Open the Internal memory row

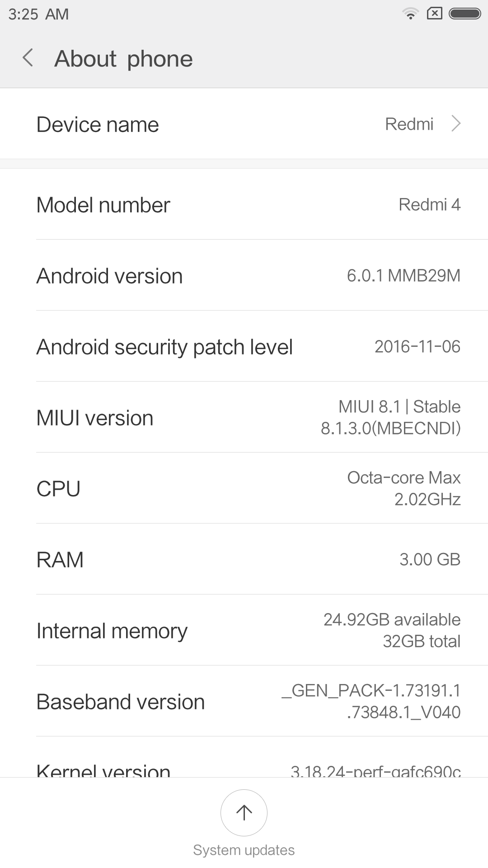click(x=244, y=631)
